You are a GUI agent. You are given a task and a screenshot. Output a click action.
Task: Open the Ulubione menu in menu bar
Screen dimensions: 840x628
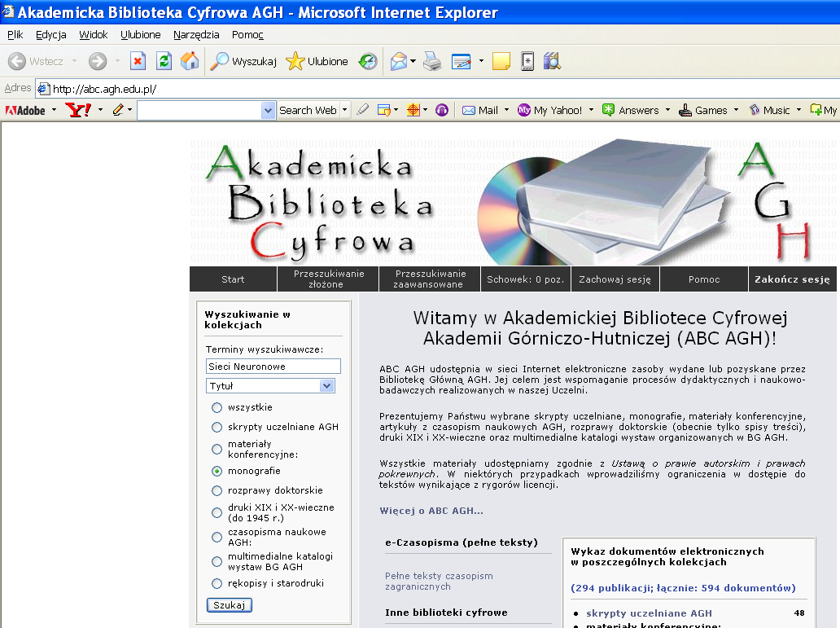pyautogui.click(x=140, y=35)
